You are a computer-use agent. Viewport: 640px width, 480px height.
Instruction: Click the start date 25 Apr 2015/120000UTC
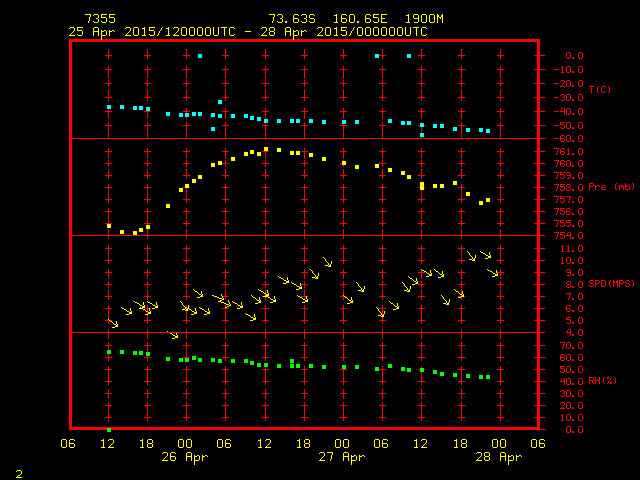coord(151,31)
